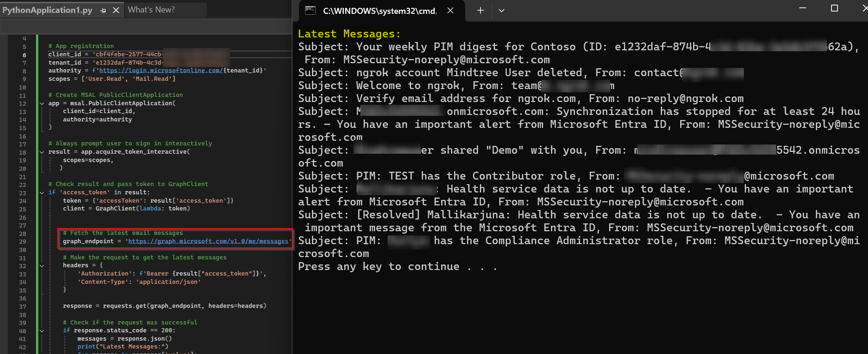This screenshot has width=868, height=354.
Task: Collapse the headers dictionary at line 32
Action: pyautogui.click(x=42, y=265)
